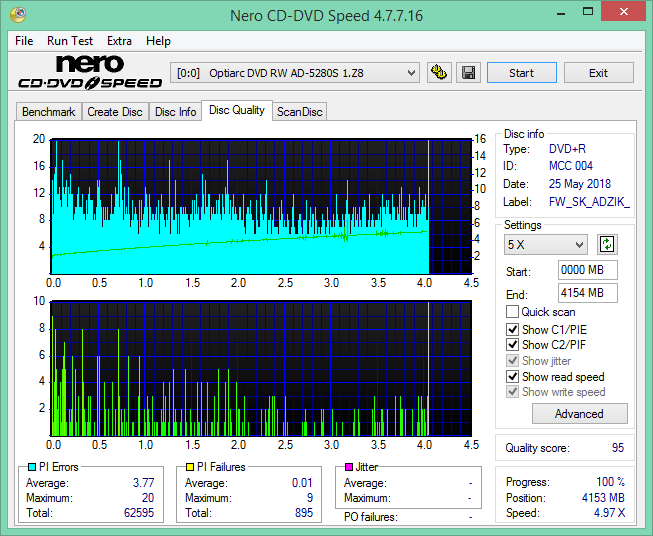Minimize the Nero CD-DVD Speed window
The image size is (653, 536).
click(561, 12)
